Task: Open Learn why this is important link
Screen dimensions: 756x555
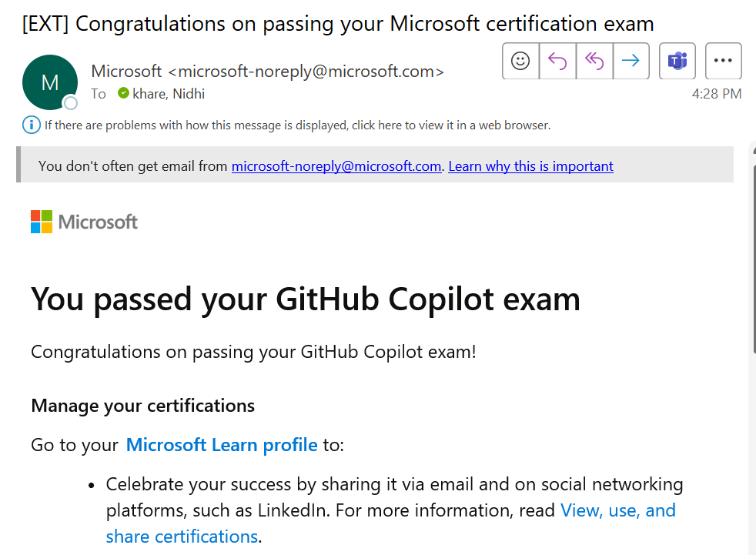Action: [x=530, y=166]
